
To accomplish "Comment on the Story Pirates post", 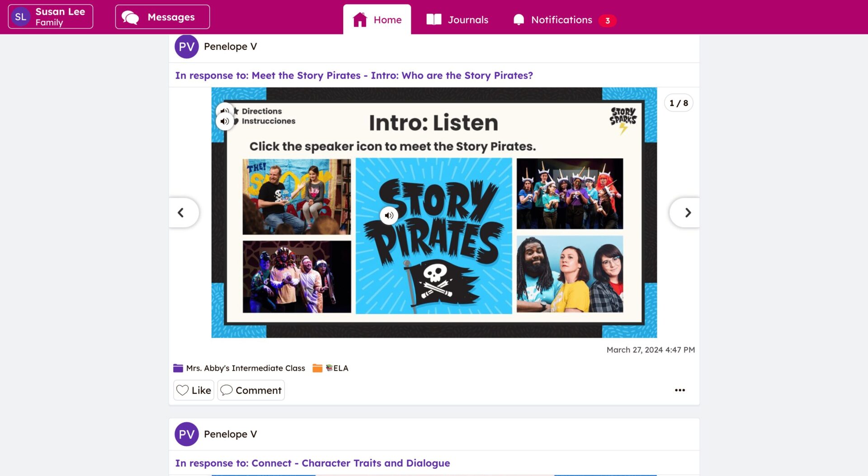I will tap(251, 390).
